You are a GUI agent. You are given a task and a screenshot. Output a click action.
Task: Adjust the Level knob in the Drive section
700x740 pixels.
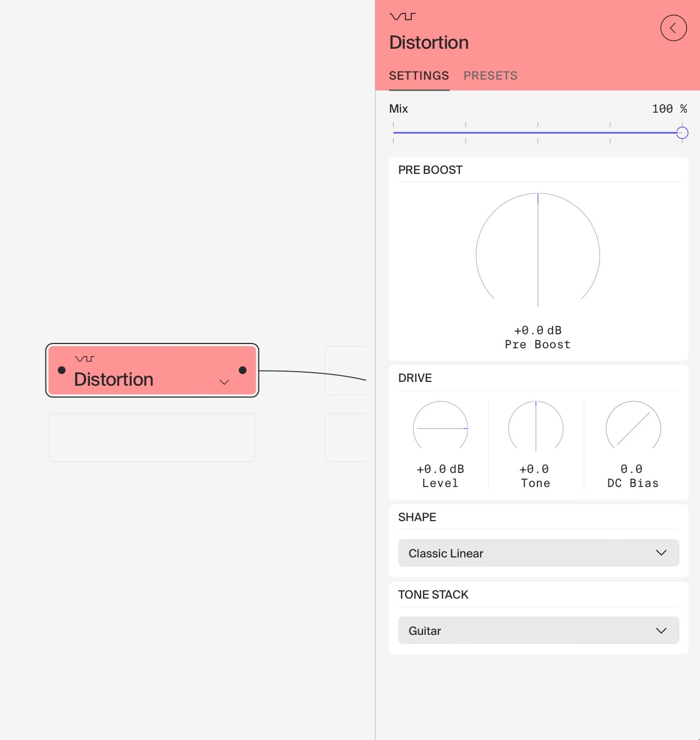tap(440, 428)
